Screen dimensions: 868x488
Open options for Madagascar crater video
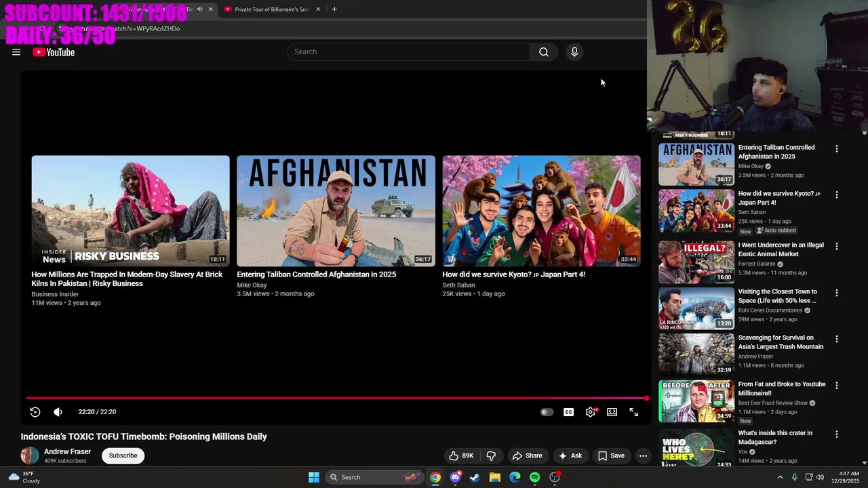(x=836, y=434)
